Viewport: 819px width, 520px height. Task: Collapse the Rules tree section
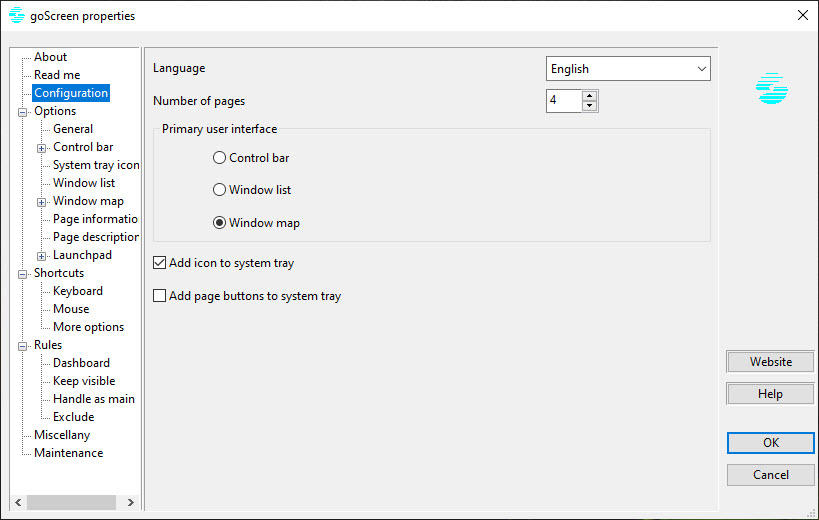22,346
